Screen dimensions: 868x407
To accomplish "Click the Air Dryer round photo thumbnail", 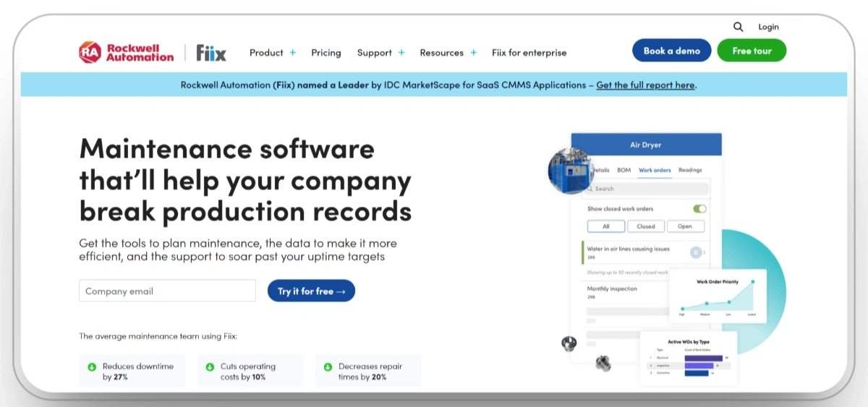I will point(571,171).
